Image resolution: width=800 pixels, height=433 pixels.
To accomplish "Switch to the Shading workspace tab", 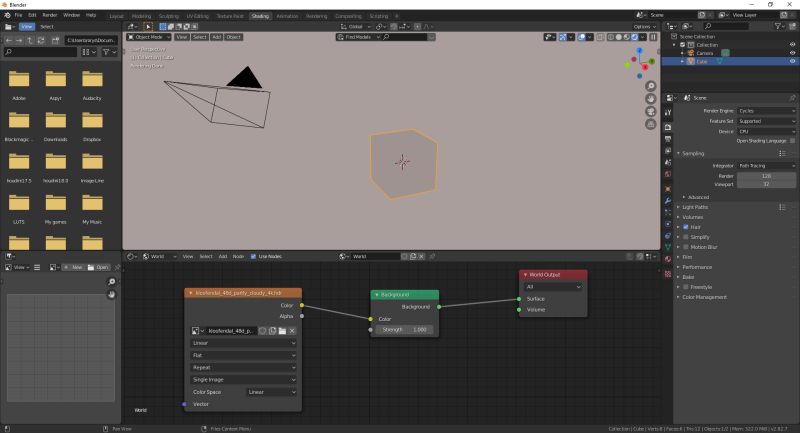I will (x=260, y=16).
